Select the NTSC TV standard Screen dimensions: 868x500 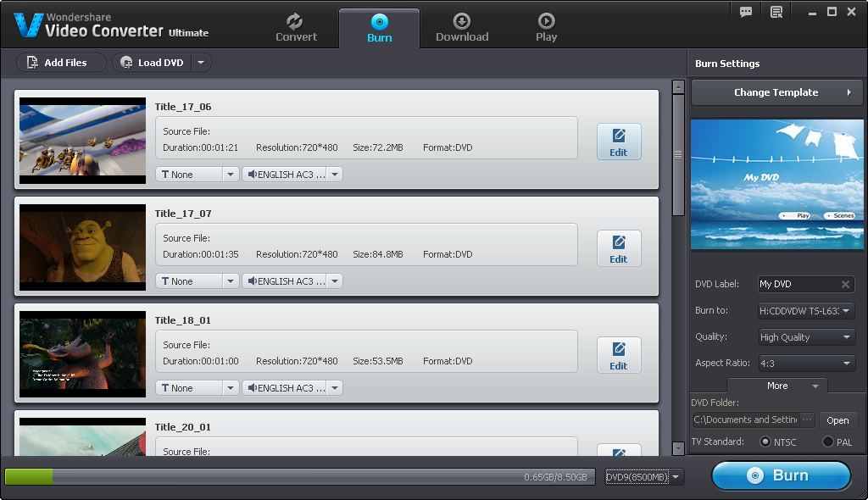coord(765,442)
